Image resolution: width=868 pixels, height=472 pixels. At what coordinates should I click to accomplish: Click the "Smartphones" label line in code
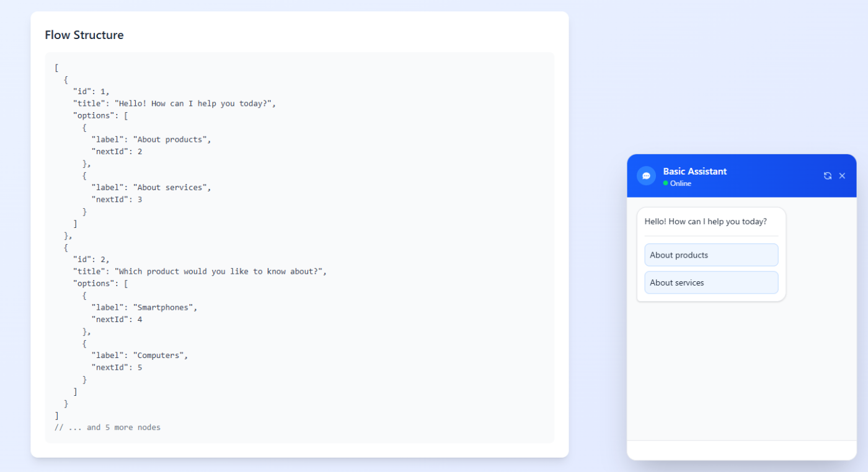click(144, 307)
